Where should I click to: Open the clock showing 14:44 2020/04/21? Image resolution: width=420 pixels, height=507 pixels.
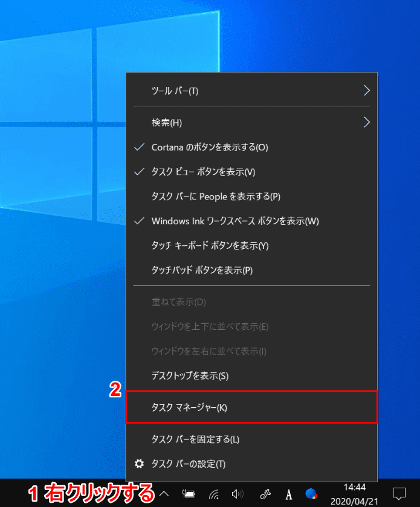[x=354, y=494]
